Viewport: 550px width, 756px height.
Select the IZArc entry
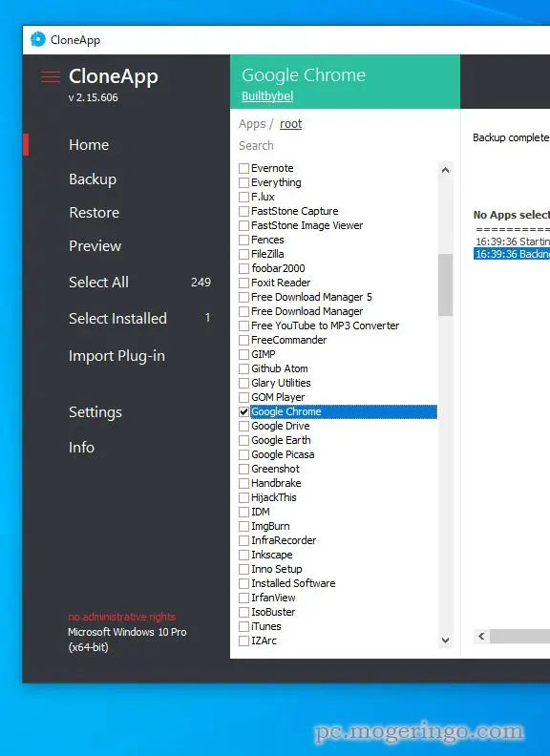click(x=264, y=640)
